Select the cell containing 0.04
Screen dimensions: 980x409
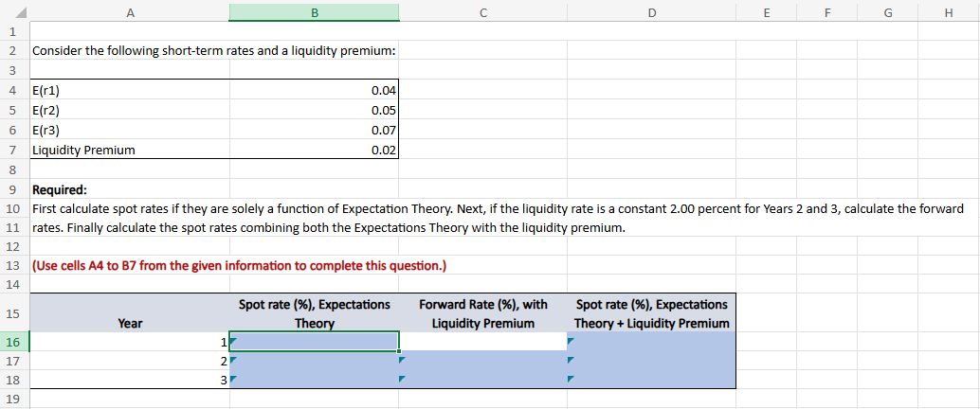pos(314,91)
